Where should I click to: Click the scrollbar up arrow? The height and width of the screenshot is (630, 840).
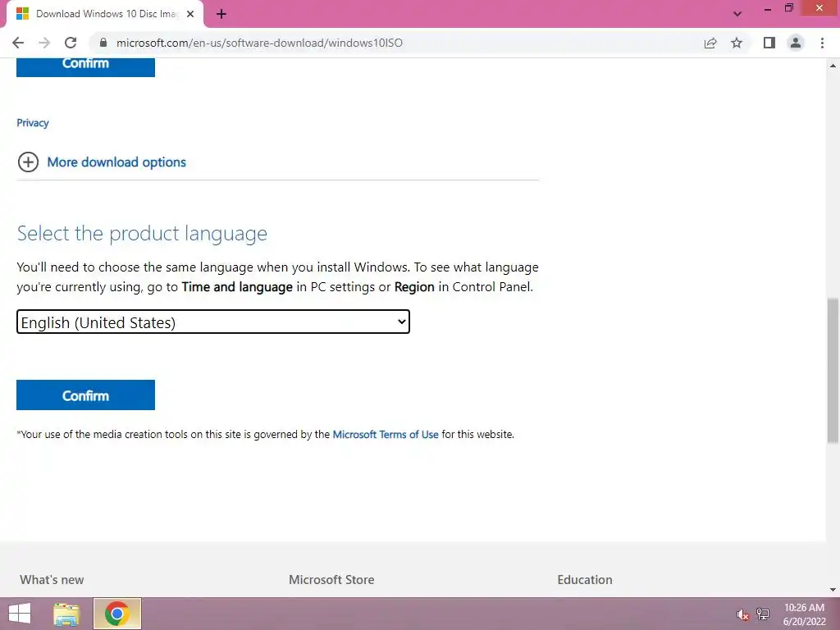[x=833, y=66]
